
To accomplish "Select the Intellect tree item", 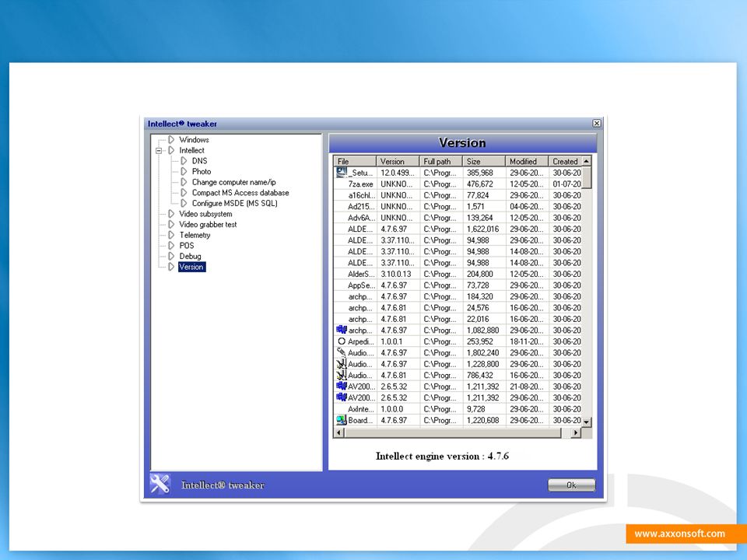I will [x=191, y=150].
